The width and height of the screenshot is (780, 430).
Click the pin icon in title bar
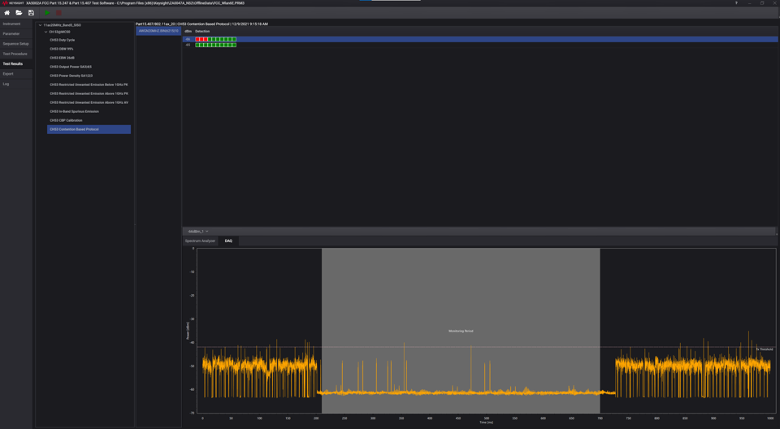737,3
